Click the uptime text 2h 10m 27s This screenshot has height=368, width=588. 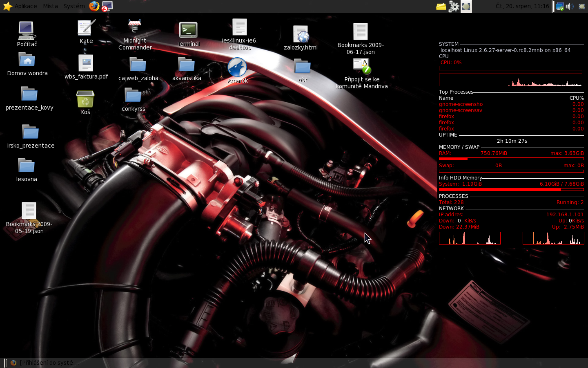click(512, 141)
